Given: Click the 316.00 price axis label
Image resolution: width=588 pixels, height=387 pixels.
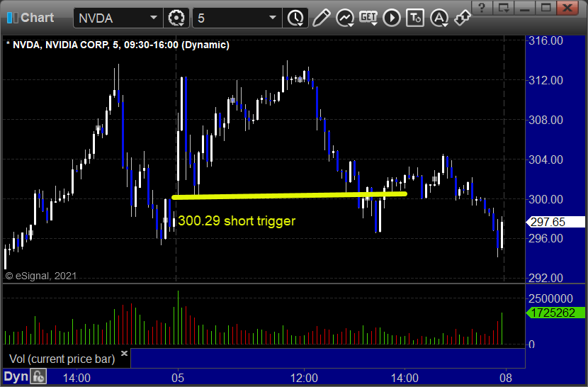Looking at the screenshot, I should point(545,40).
